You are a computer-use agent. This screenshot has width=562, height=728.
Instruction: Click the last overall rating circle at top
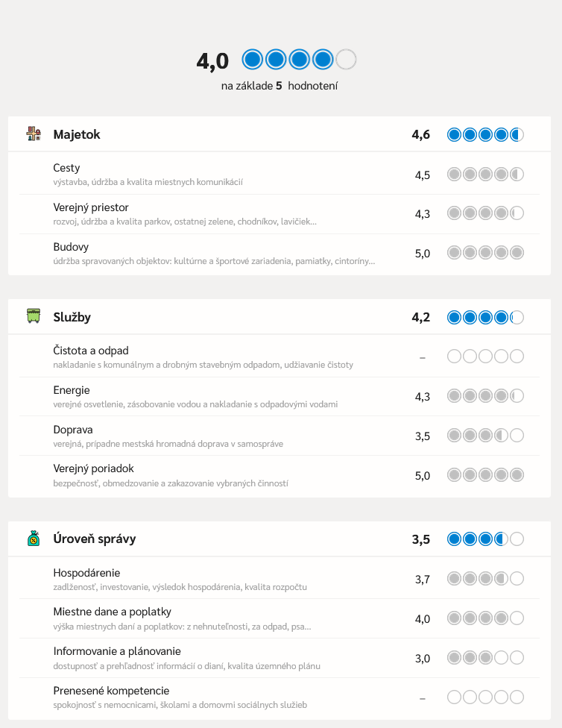[346, 60]
